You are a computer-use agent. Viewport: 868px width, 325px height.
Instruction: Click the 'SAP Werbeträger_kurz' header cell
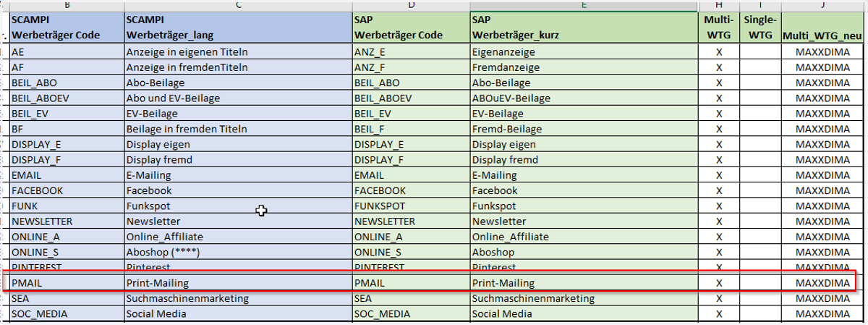(x=584, y=27)
